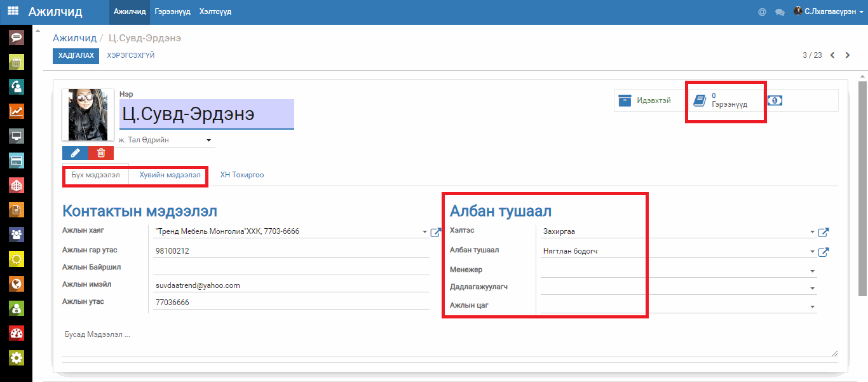Open the Discuss speech-bubble app in sidebar

[x=17, y=37]
